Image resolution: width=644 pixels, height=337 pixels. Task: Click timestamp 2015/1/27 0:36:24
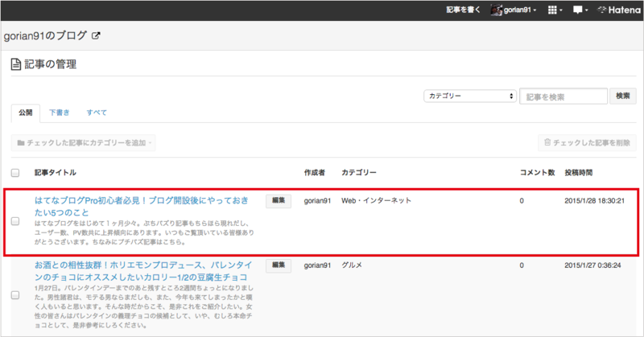pos(592,265)
